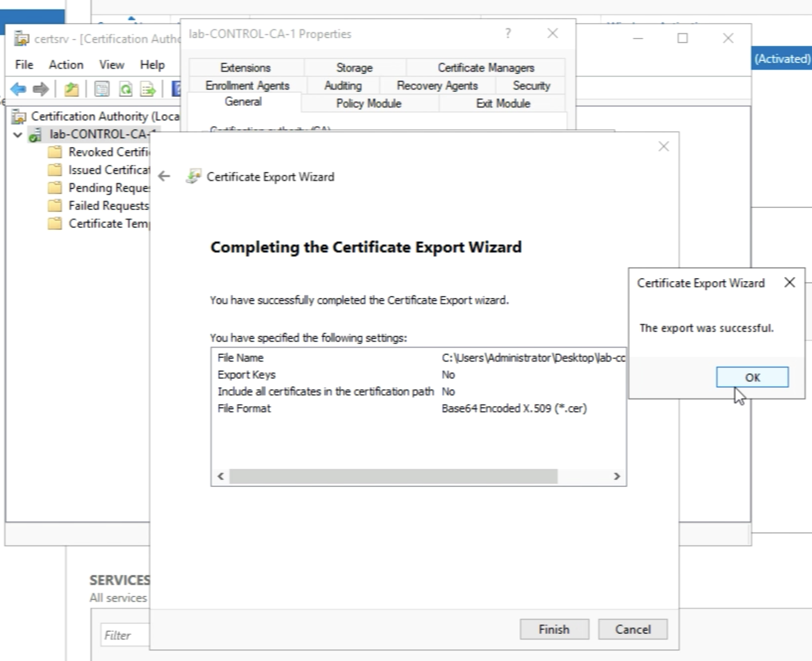Click the Up One Level folder icon
Screen dimensions: 812x661
pos(71,89)
